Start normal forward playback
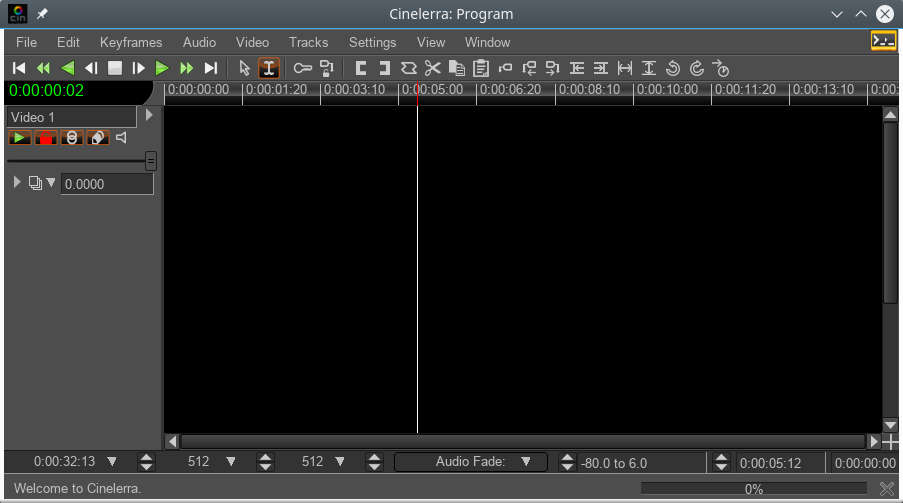The height and width of the screenshot is (503, 903). [162, 68]
